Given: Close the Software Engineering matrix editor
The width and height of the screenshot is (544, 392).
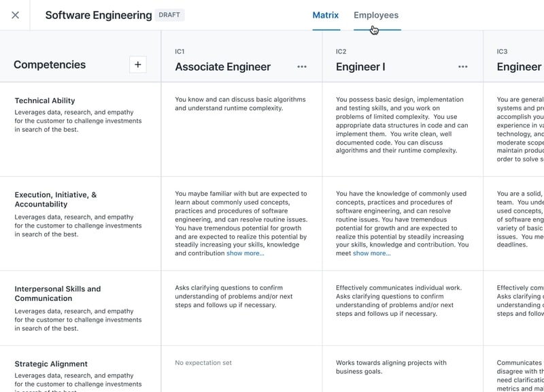Looking at the screenshot, I should pos(15,15).
